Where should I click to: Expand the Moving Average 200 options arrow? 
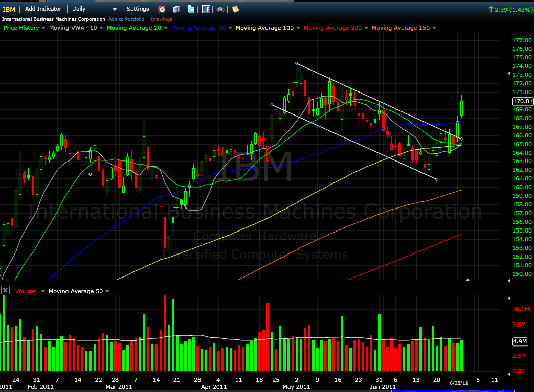366,28
